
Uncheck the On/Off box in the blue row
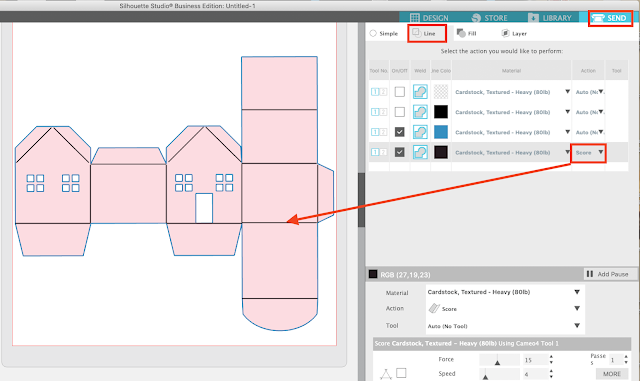(x=400, y=132)
